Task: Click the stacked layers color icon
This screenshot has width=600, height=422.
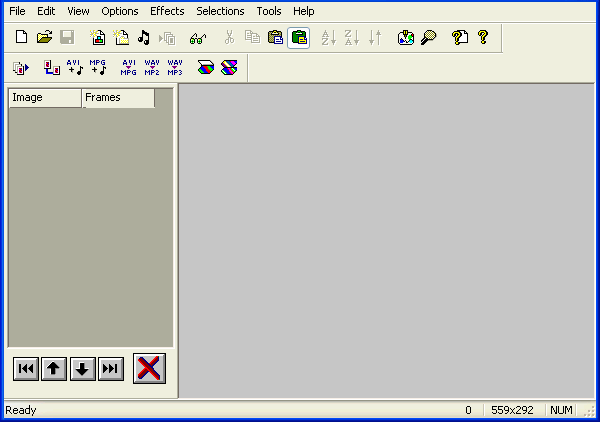Action: coord(229,68)
